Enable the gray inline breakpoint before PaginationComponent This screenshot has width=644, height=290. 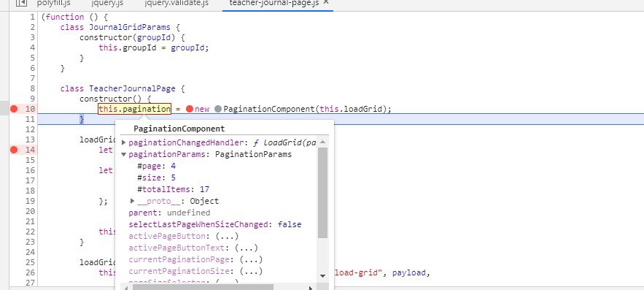point(218,109)
